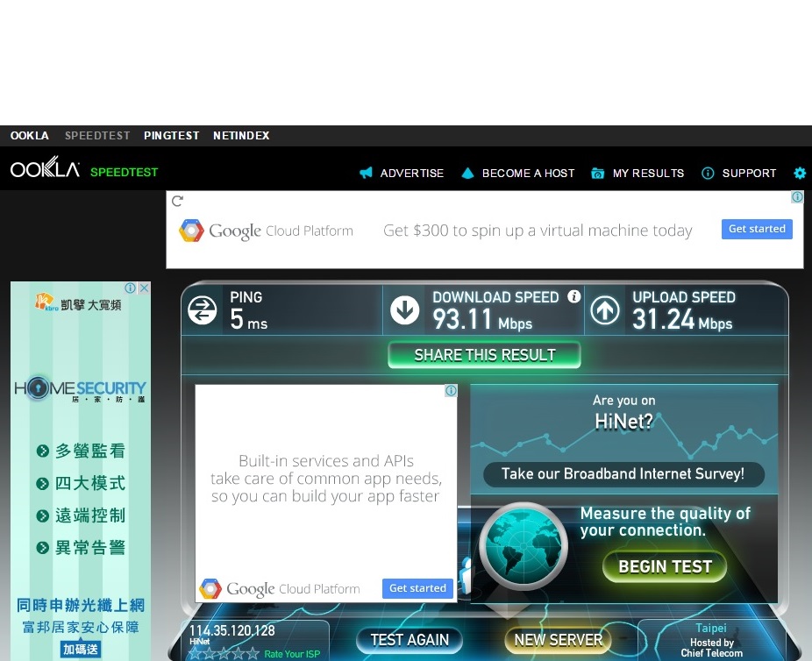Image resolution: width=812 pixels, height=661 pixels.
Task: Click the Home Security ad logo
Action: [81, 388]
